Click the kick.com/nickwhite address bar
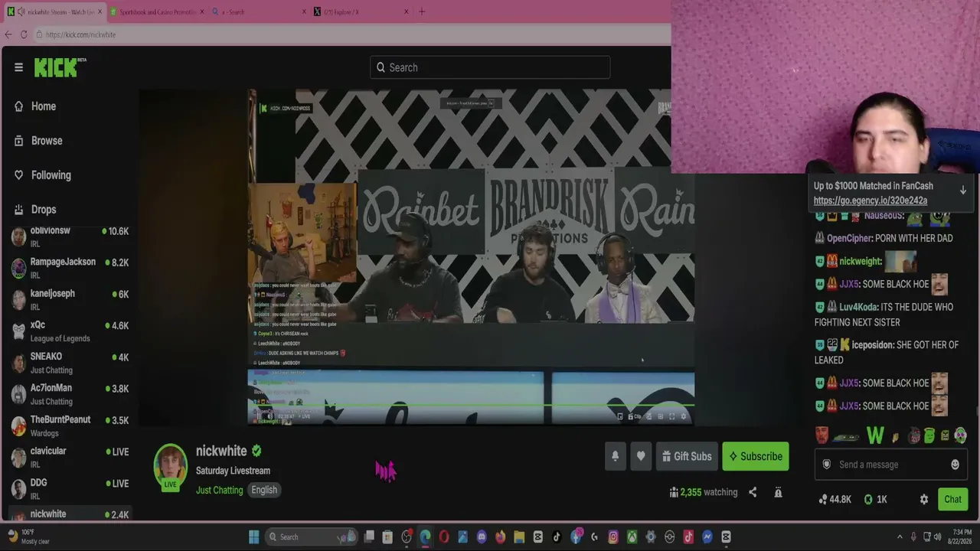Viewport: 980px width, 551px height. point(352,34)
